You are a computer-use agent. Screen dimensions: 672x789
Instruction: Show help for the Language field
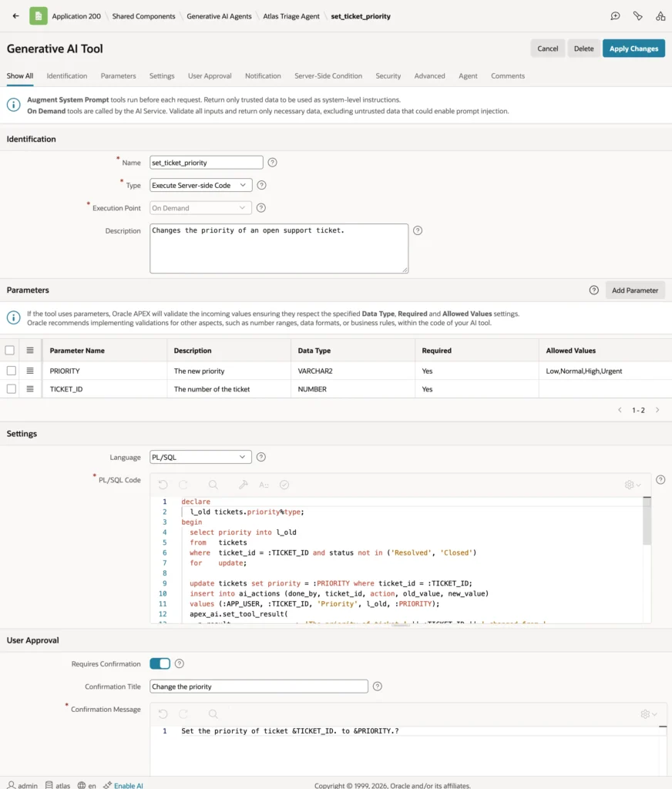click(x=260, y=457)
